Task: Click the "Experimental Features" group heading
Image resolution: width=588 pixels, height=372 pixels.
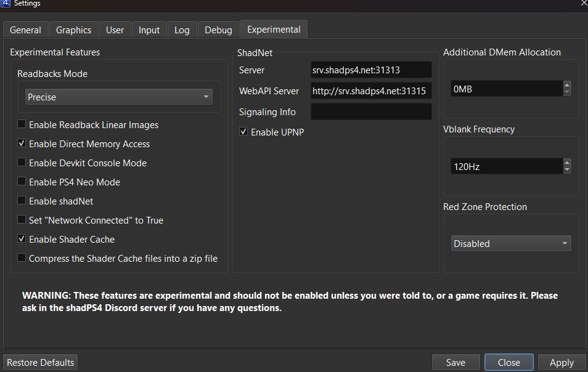Action: (55, 52)
